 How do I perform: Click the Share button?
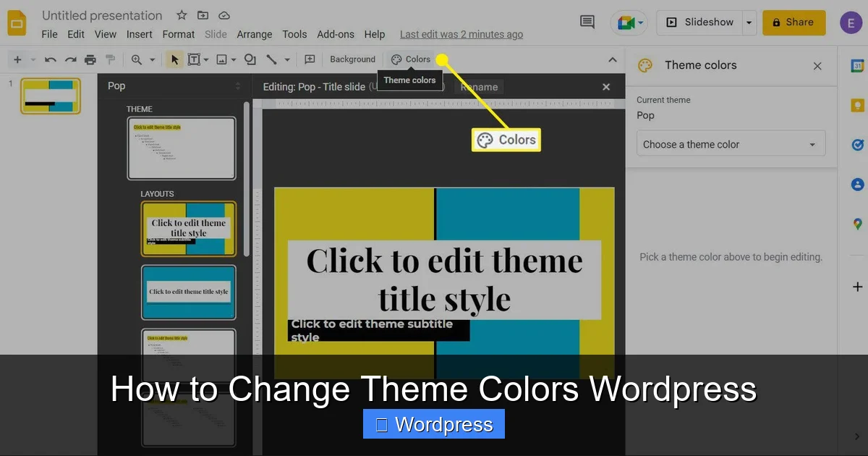[x=793, y=22]
